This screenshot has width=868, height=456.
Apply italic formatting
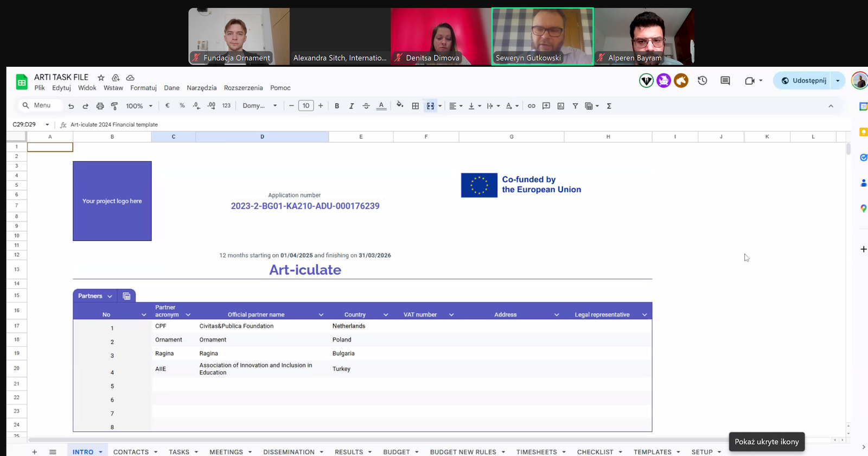point(352,106)
